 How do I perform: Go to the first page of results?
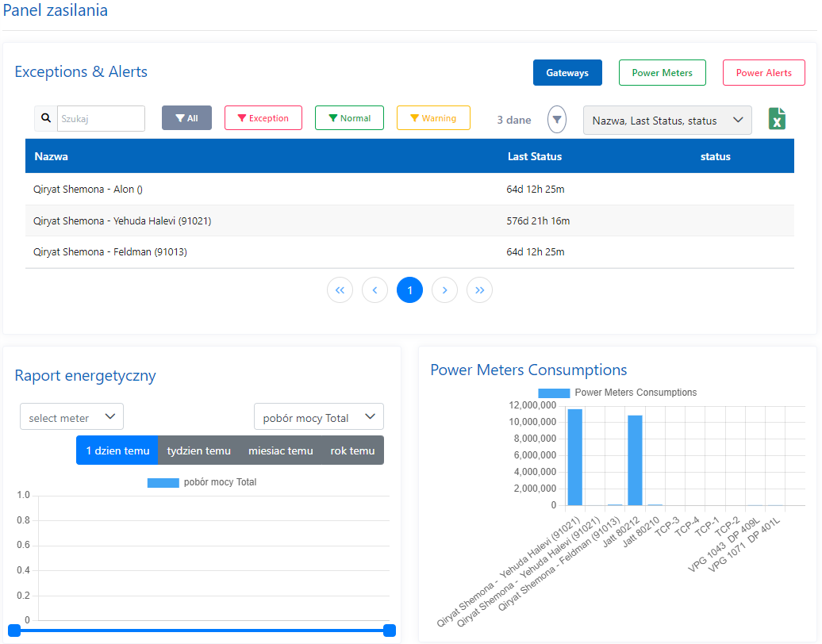pyautogui.click(x=340, y=290)
